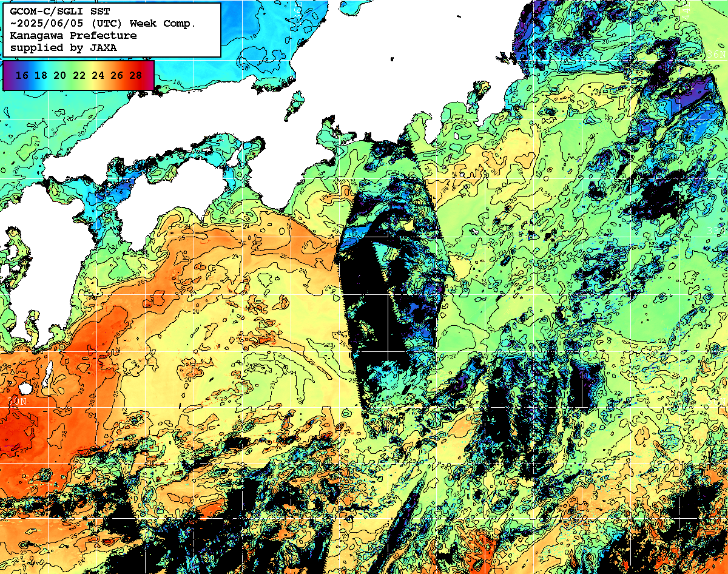Click the "GCOM-C/SGLI SST" title line

[x=59, y=12]
